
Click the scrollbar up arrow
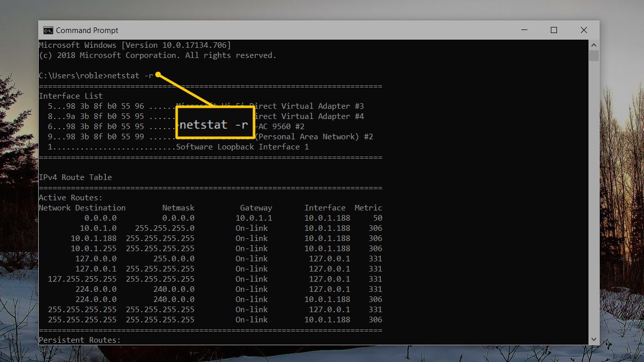click(594, 45)
